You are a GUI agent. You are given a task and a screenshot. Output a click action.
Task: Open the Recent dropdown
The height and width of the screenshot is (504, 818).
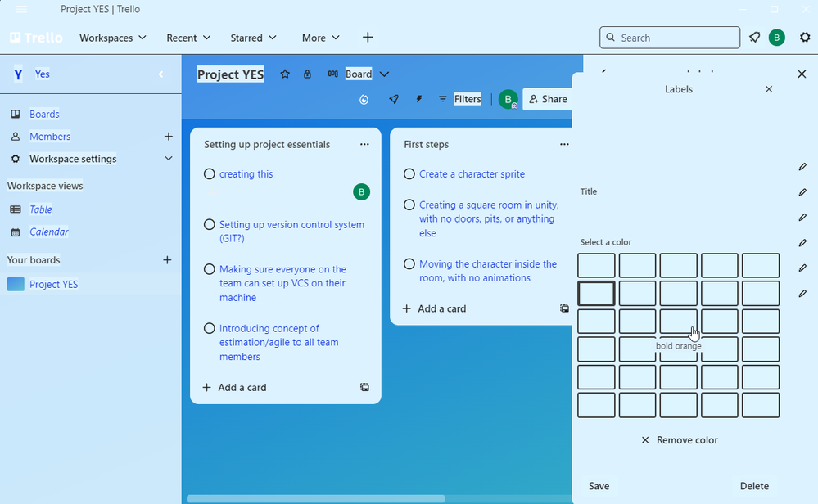click(188, 38)
